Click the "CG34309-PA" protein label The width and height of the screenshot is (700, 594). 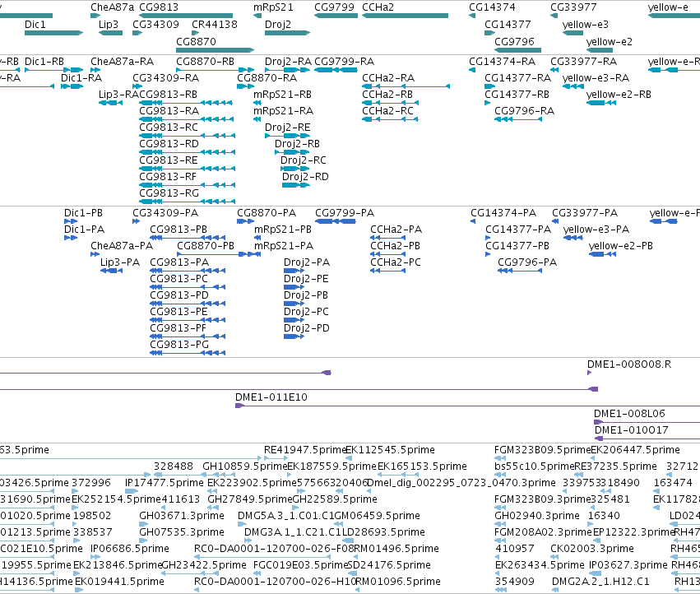point(165,213)
